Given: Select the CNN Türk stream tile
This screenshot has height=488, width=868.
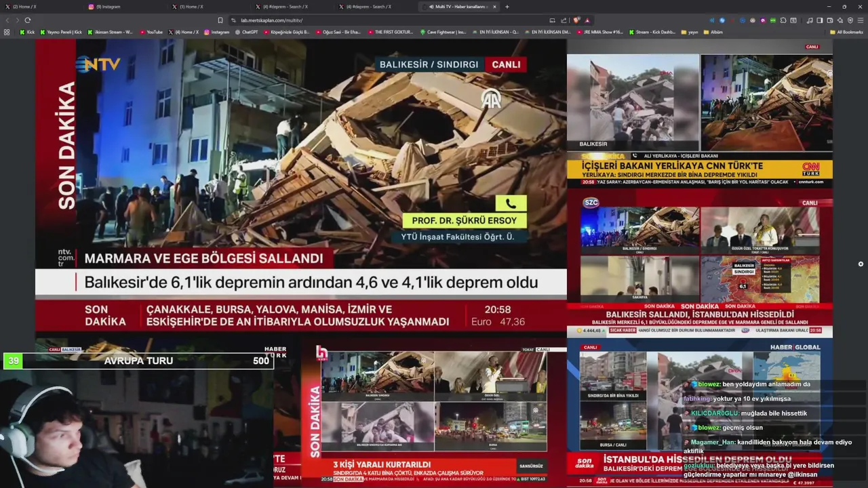Looking at the screenshot, I should click(x=700, y=114).
